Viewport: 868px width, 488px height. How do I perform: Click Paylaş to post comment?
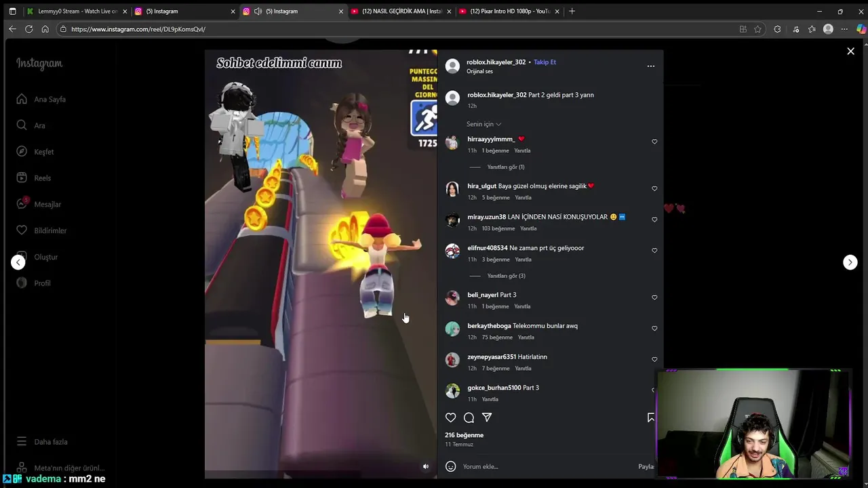coord(646,466)
